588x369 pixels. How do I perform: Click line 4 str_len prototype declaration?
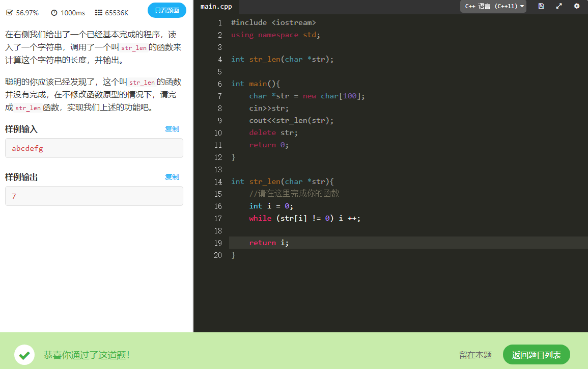click(x=283, y=59)
